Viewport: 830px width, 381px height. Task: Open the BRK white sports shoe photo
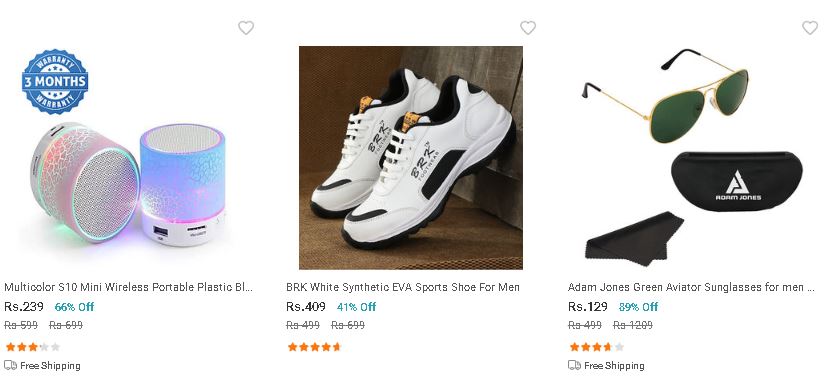(411, 158)
